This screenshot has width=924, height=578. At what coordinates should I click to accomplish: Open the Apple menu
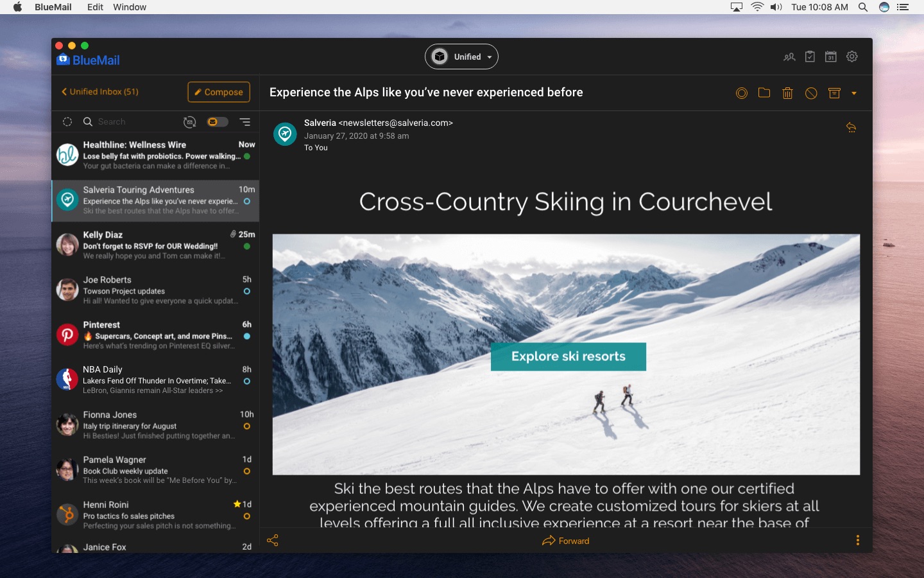point(17,7)
